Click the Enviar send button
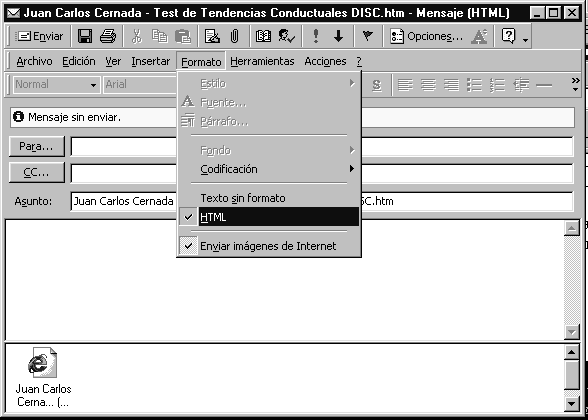The height and width of the screenshot is (420, 588). pos(39,36)
